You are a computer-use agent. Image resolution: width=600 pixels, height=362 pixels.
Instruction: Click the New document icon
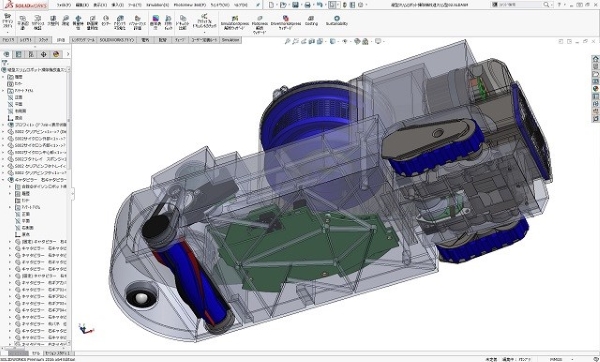[x=271, y=5]
